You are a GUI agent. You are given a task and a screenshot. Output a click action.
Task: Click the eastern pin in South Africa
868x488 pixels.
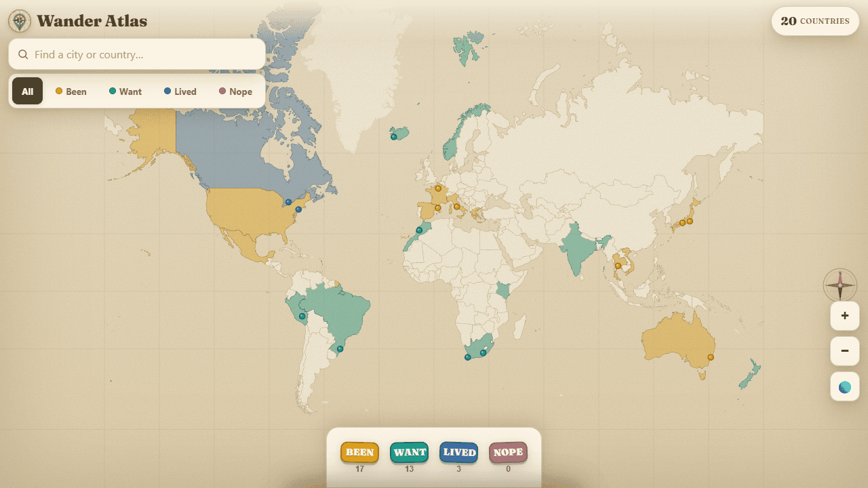[483, 352]
